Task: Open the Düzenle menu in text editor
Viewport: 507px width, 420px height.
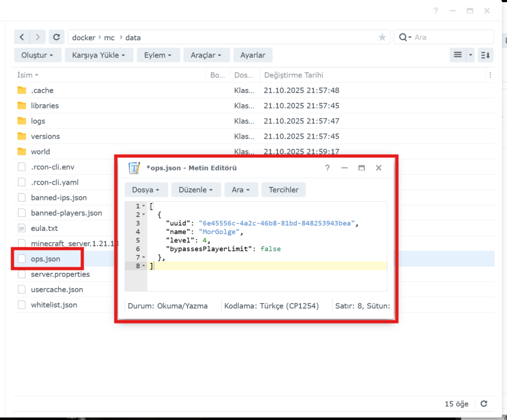Action: click(x=196, y=190)
